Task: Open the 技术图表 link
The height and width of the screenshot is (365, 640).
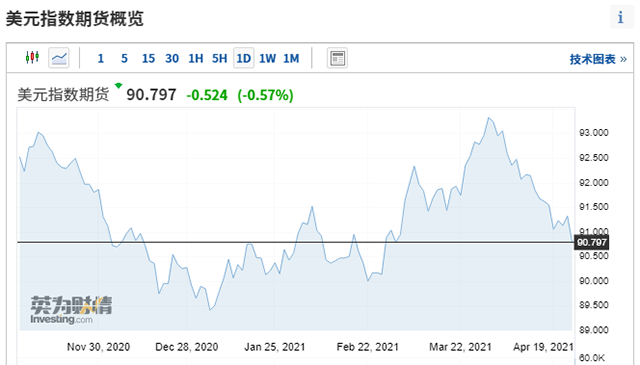Action: click(598, 60)
